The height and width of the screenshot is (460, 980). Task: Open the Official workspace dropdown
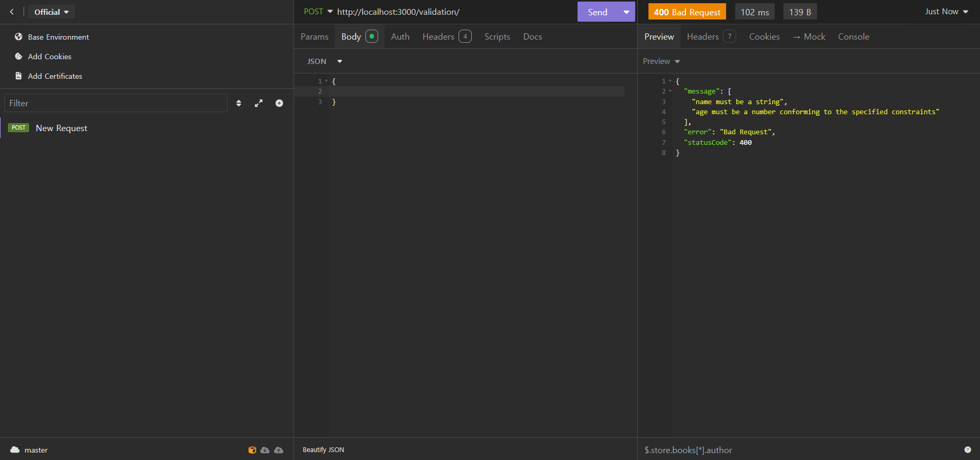point(51,12)
